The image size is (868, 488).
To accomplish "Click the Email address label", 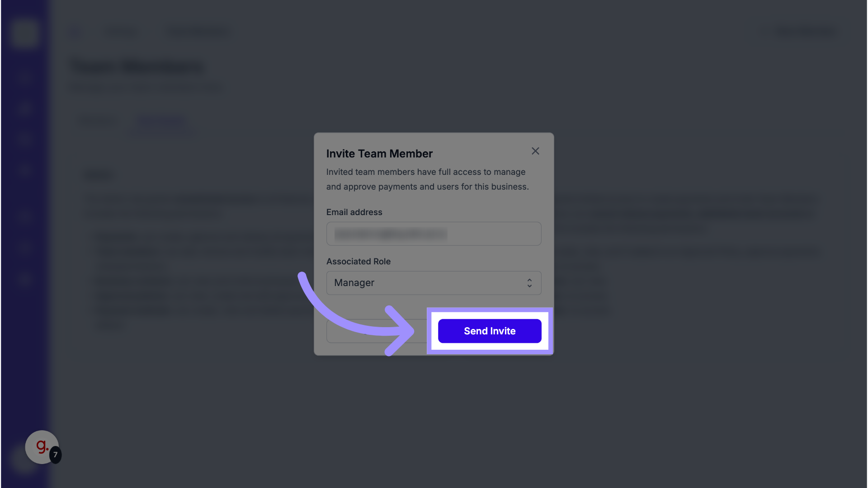I will (354, 212).
